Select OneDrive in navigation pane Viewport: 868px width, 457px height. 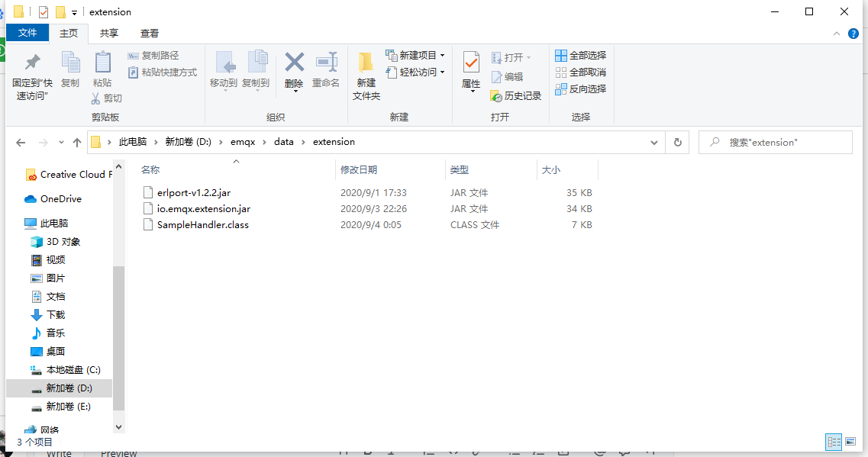tap(53, 199)
